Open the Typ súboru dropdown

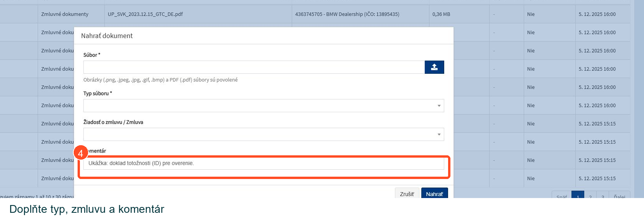pyautogui.click(x=263, y=106)
